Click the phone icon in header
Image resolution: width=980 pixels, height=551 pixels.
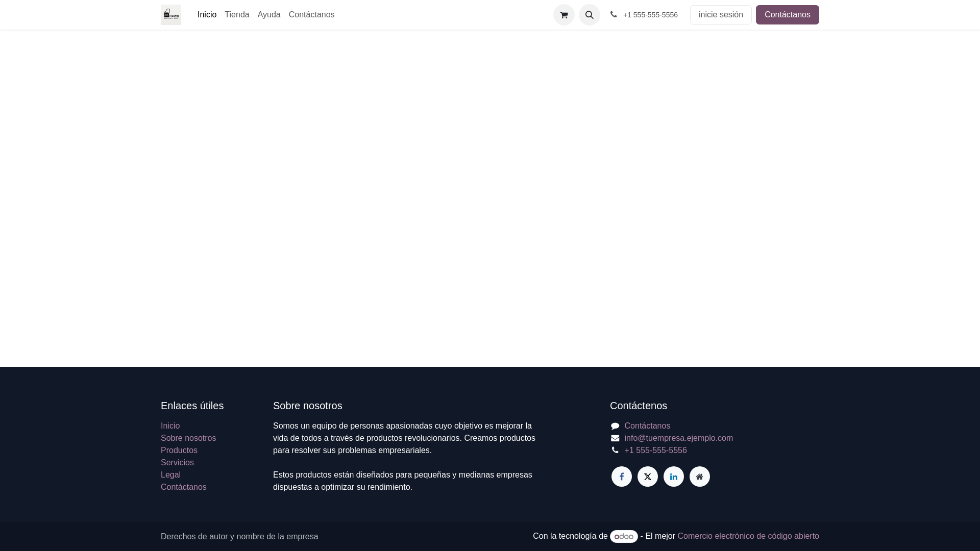coord(614,14)
